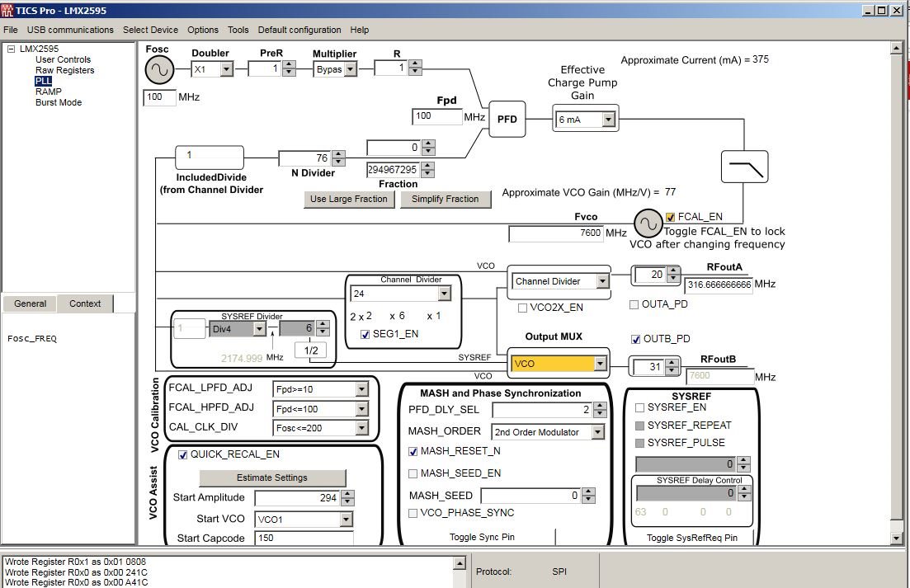Open FCAL_HPFD_ADJ dropdown

click(361, 409)
